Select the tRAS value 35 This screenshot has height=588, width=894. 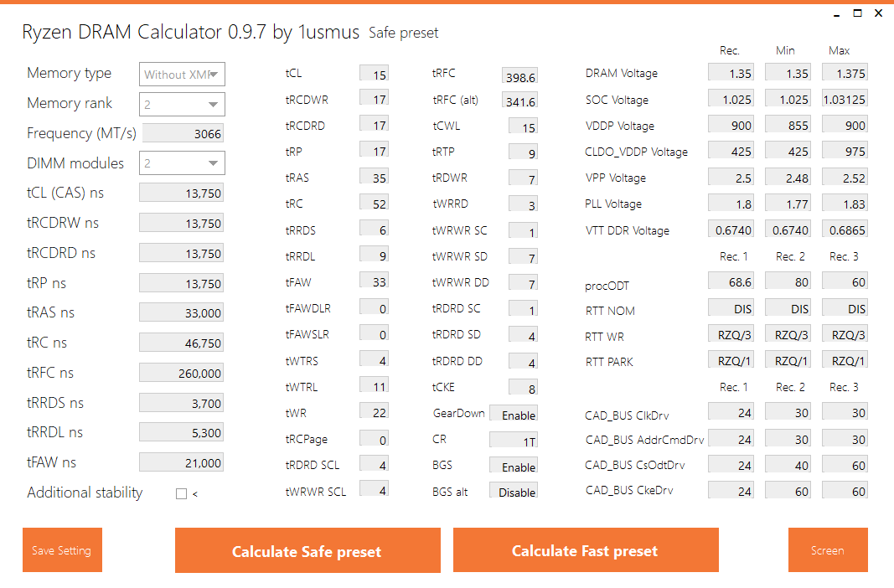(374, 177)
